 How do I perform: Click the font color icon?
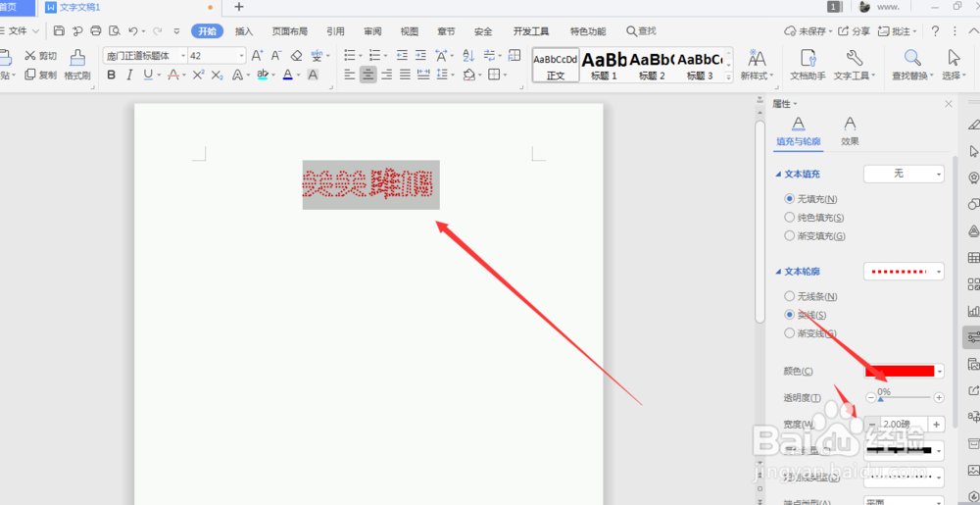[287, 75]
